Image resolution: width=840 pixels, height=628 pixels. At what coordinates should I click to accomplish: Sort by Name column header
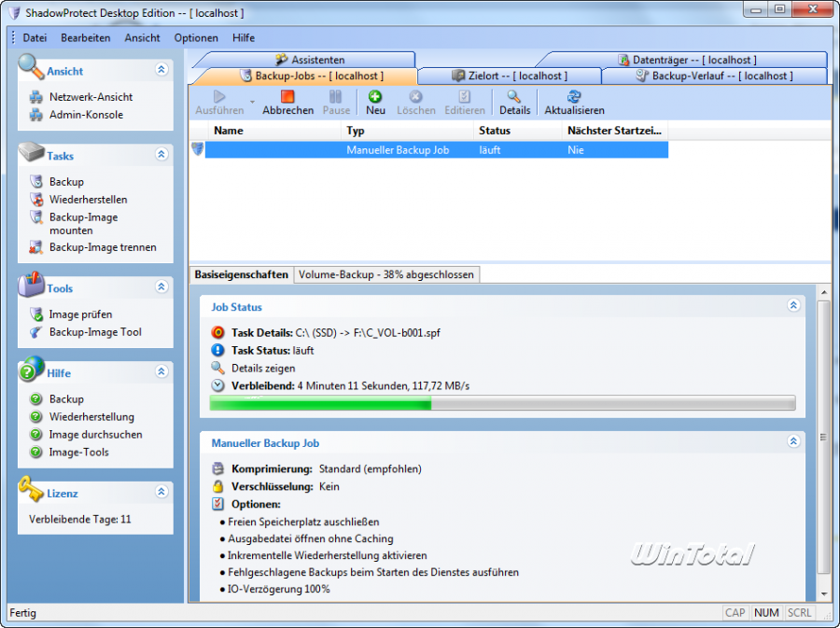(x=273, y=131)
